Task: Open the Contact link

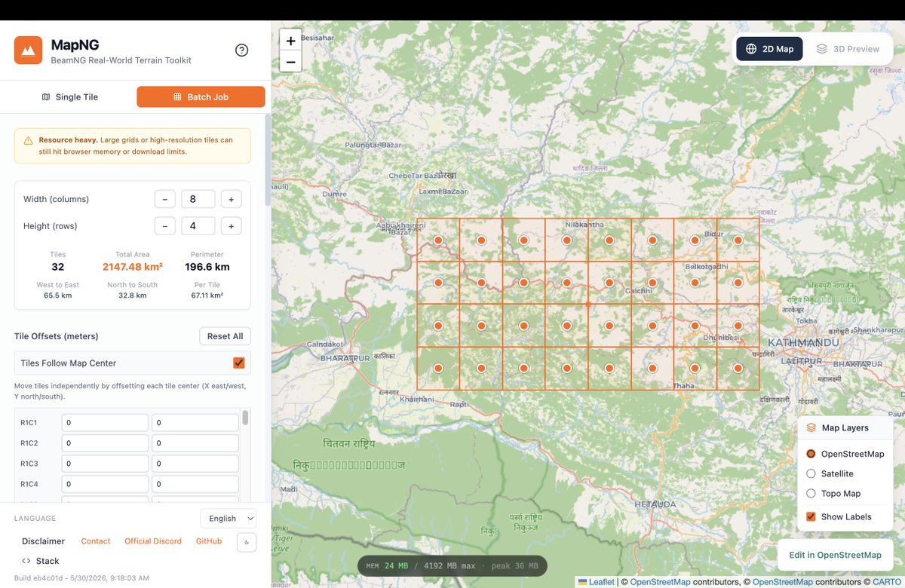Action: (x=96, y=541)
